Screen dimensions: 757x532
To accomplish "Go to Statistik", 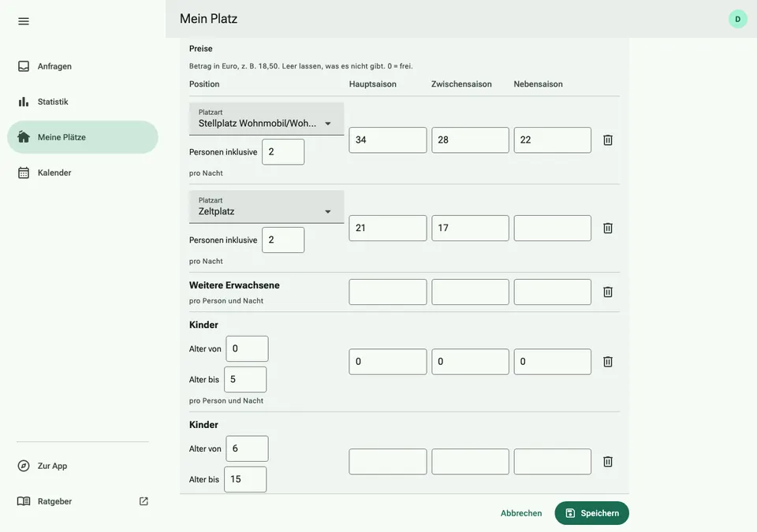I will click(83, 102).
